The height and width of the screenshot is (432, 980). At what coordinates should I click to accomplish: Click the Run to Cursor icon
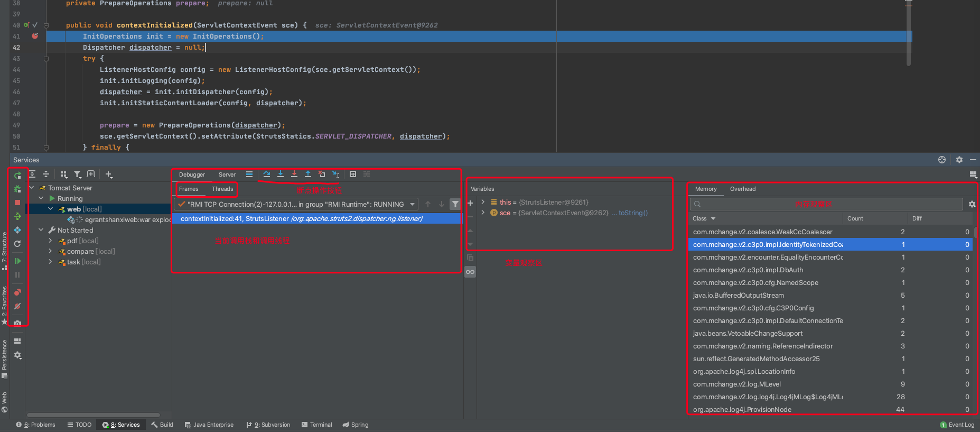tap(335, 174)
